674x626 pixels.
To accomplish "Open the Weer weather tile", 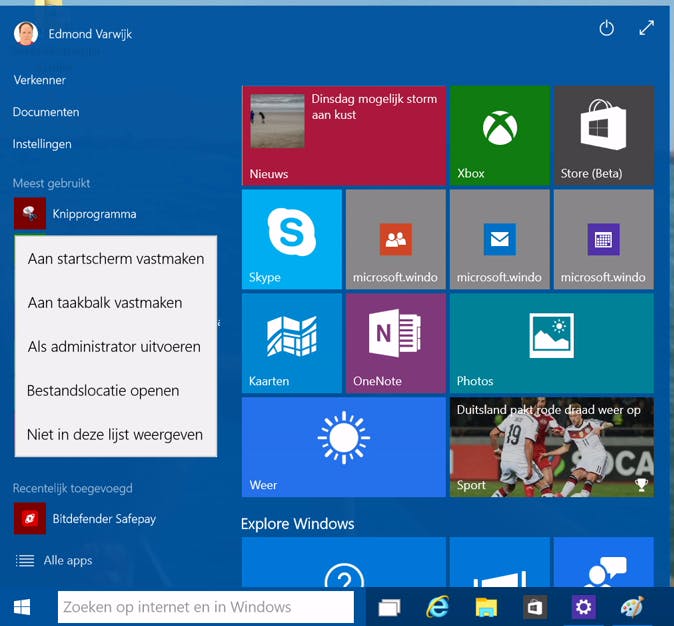I will (344, 447).
